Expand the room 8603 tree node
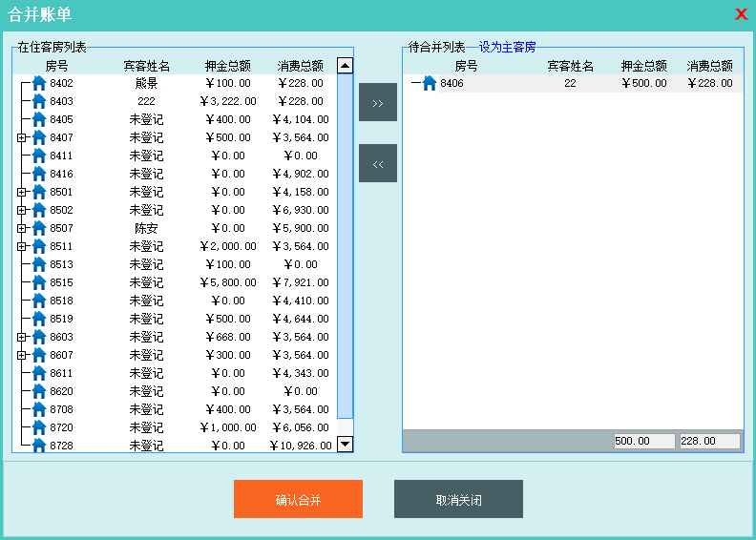This screenshot has width=756, height=540. (21, 337)
